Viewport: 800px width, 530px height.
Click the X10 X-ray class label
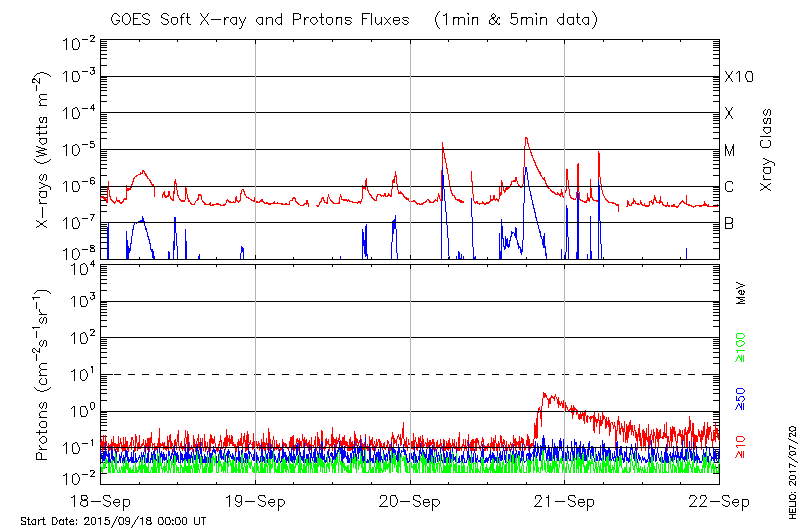[x=738, y=77]
